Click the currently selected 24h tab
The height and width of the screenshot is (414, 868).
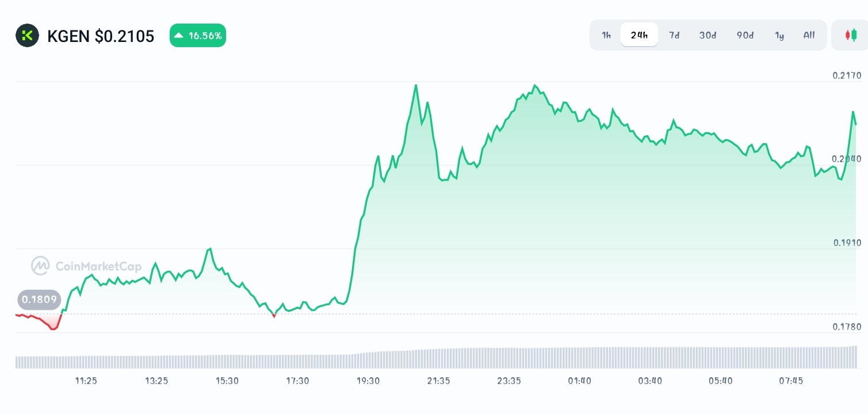[639, 34]
